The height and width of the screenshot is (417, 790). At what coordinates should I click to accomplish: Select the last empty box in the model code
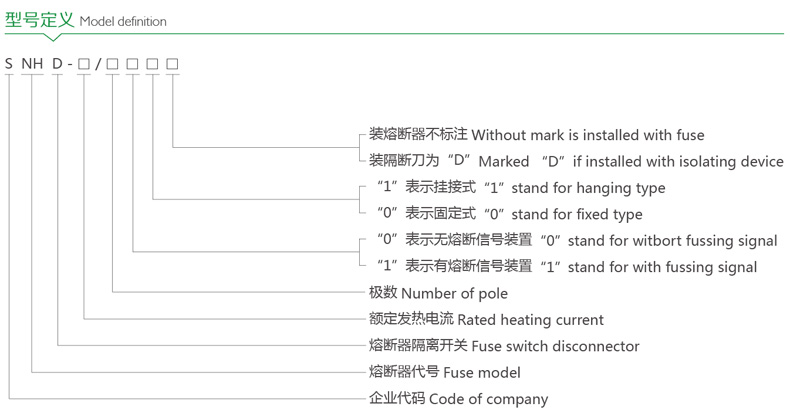172,65
